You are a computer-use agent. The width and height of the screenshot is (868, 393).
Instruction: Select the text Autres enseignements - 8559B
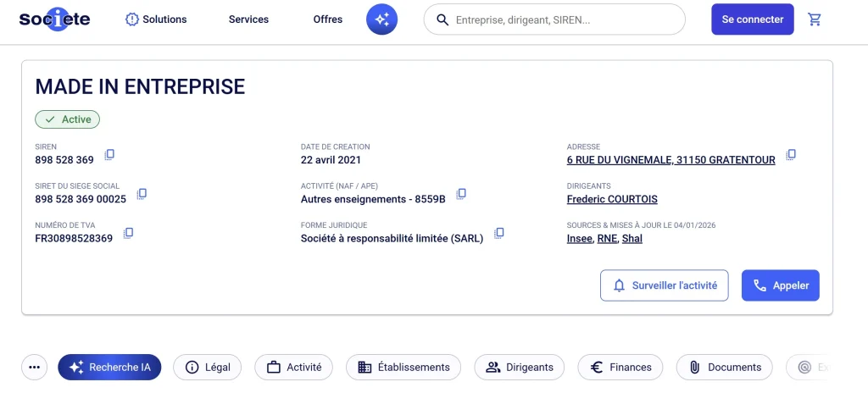373,199
